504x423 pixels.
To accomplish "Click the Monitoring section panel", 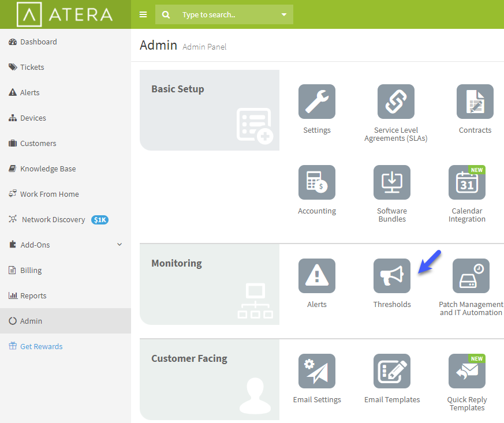I will 209,285.
